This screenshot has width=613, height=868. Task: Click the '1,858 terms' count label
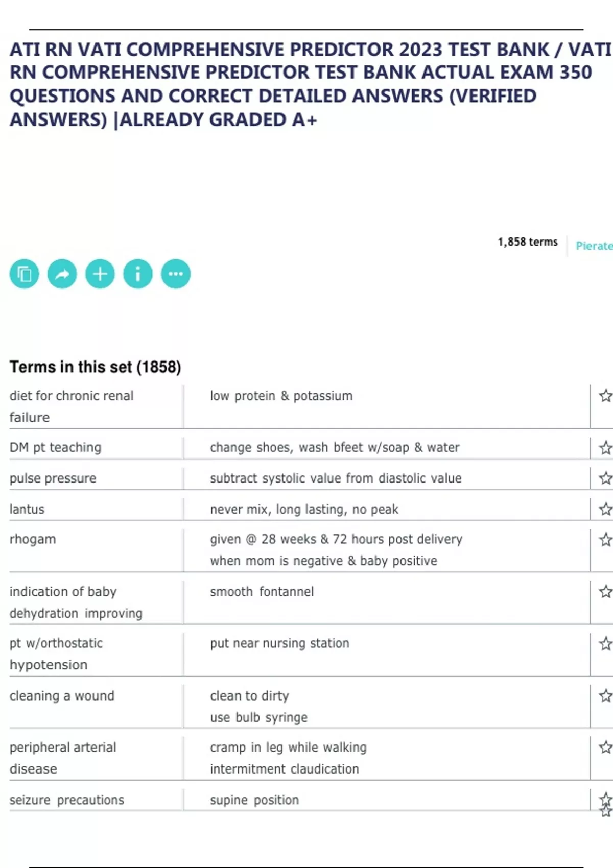tap(528, 242)
